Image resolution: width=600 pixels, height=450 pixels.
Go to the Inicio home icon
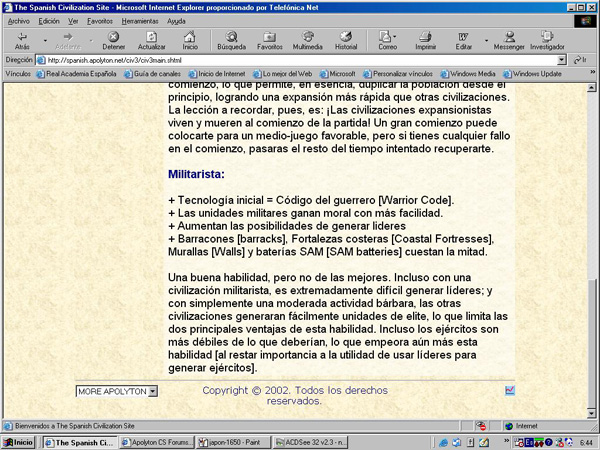coord(190,37)
